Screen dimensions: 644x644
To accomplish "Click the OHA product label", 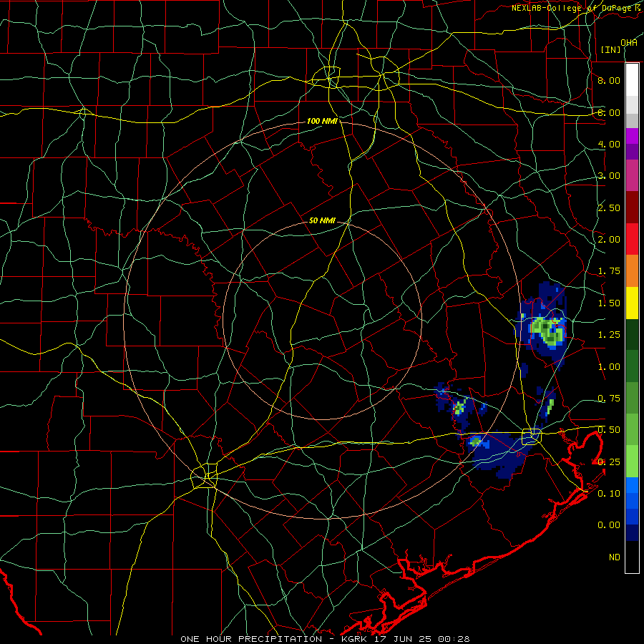I will (x=629, y=43).
